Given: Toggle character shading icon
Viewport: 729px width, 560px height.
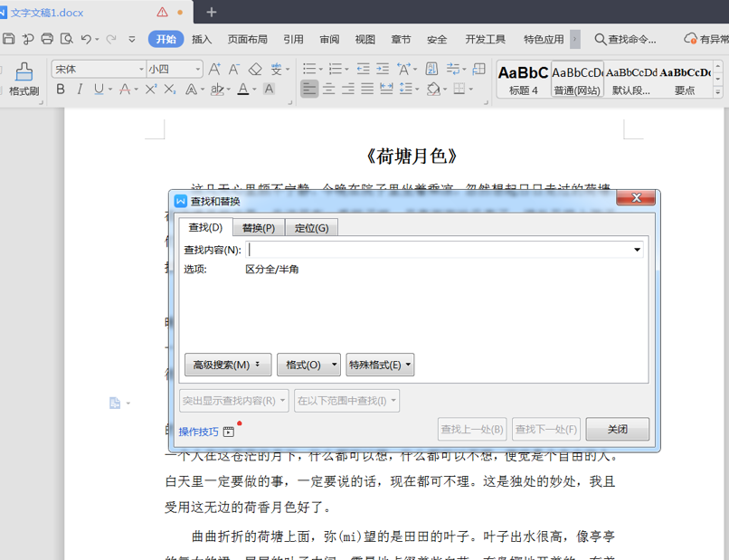Looking at the screenshot, I should pyautogui.click(x=269, y=89).
